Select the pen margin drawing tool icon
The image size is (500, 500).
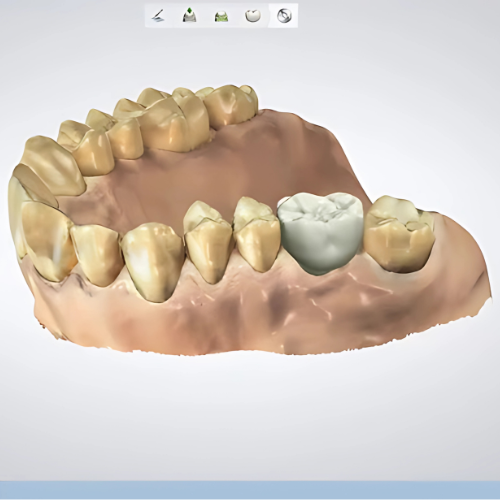[158, 16]
